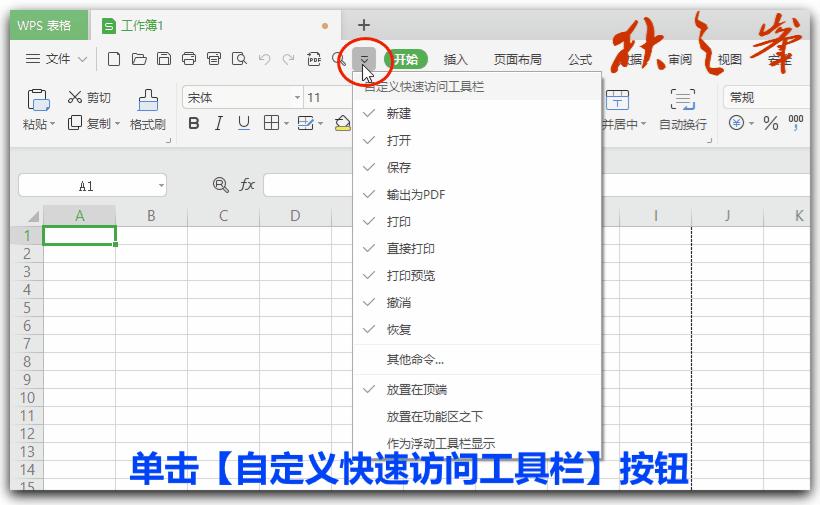
Task: Select the Format Painter (格式刷) brush
Action: (x=148, y=100)
